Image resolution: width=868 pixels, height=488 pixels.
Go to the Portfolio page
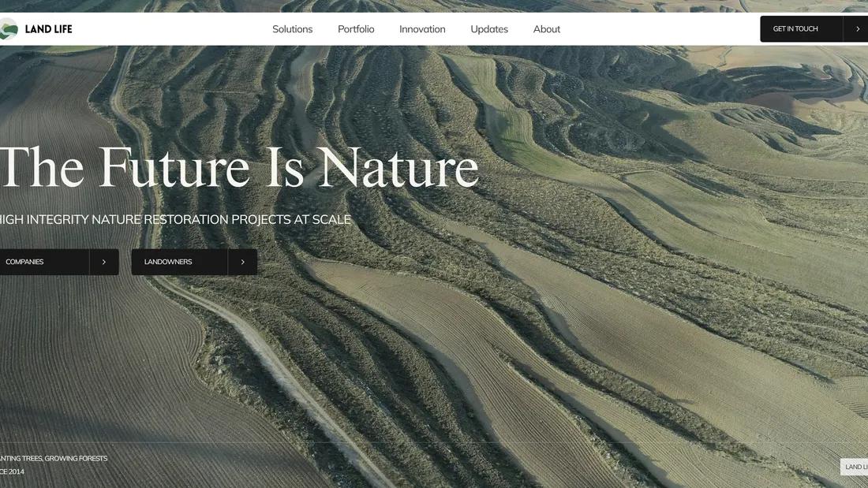tap(356, 29)
